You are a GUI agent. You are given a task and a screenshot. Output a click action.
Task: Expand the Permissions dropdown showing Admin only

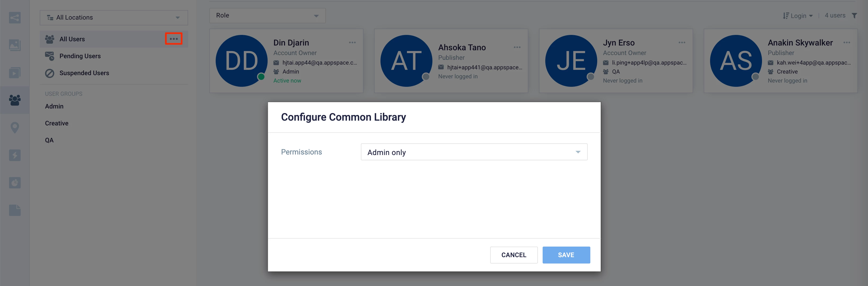pos(474,152)
